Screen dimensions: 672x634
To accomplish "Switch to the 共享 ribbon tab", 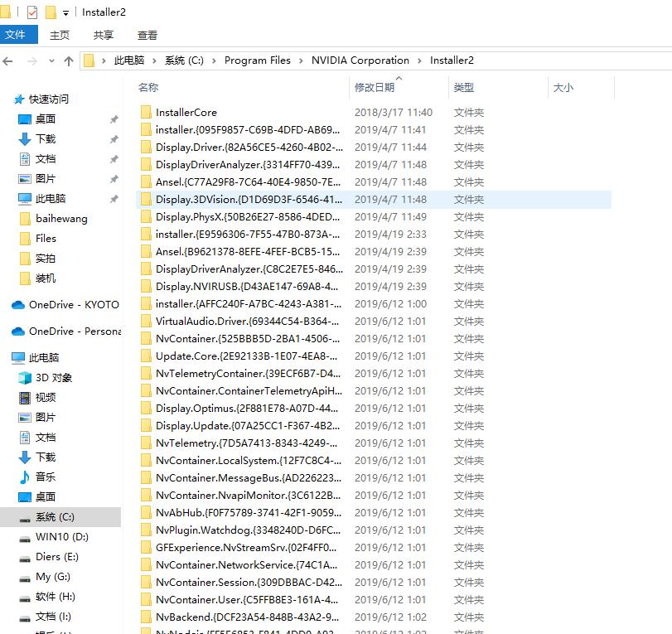I will 104,35.
